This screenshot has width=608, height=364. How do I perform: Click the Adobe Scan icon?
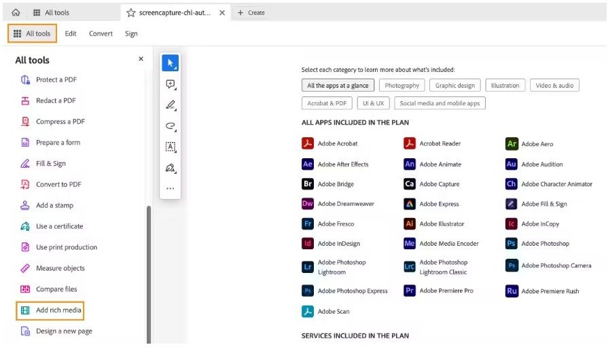tap(308, 311)
